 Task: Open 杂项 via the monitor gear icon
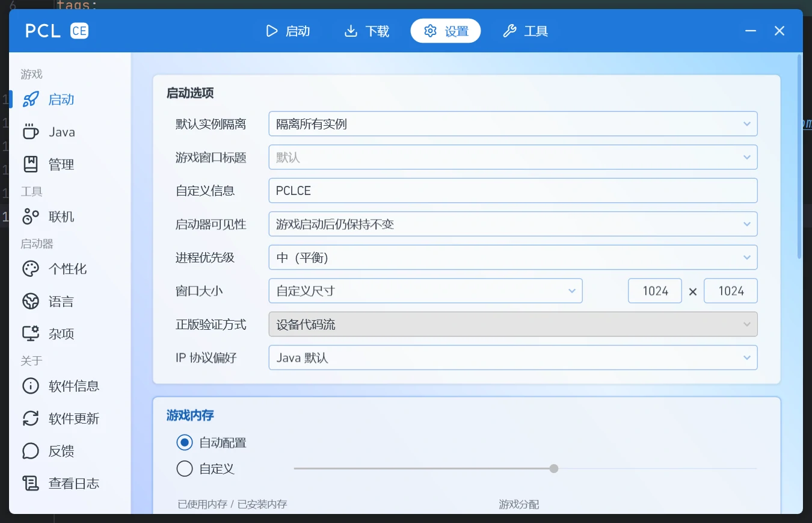click(x=31, y=333)
